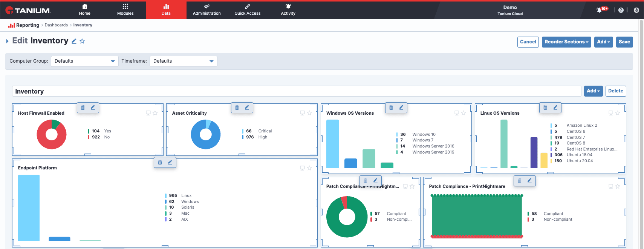644x249 pixels.
Task: Open the help question mark icon
Action: coord(621,10)
